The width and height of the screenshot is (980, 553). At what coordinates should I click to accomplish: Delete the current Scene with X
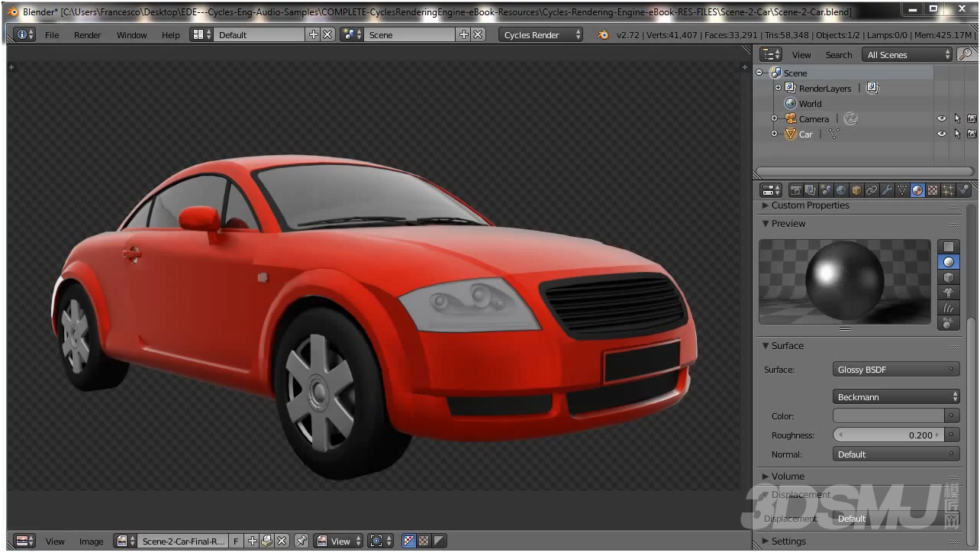478,35
